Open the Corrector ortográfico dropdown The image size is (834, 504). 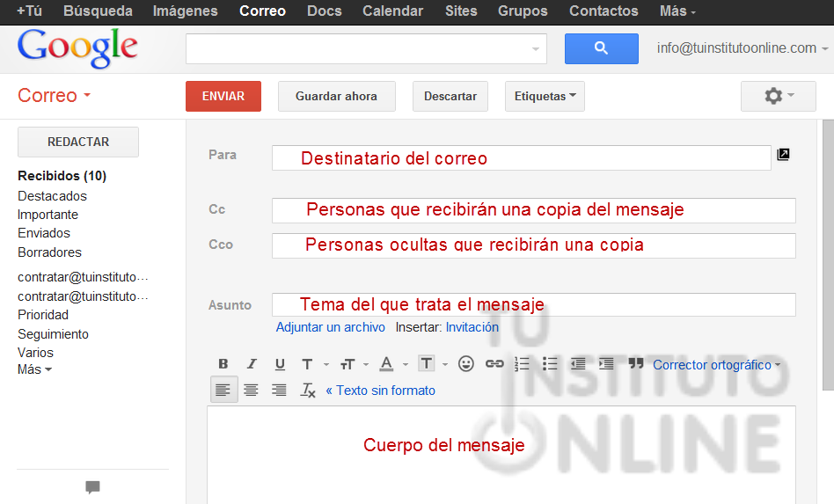716,365
